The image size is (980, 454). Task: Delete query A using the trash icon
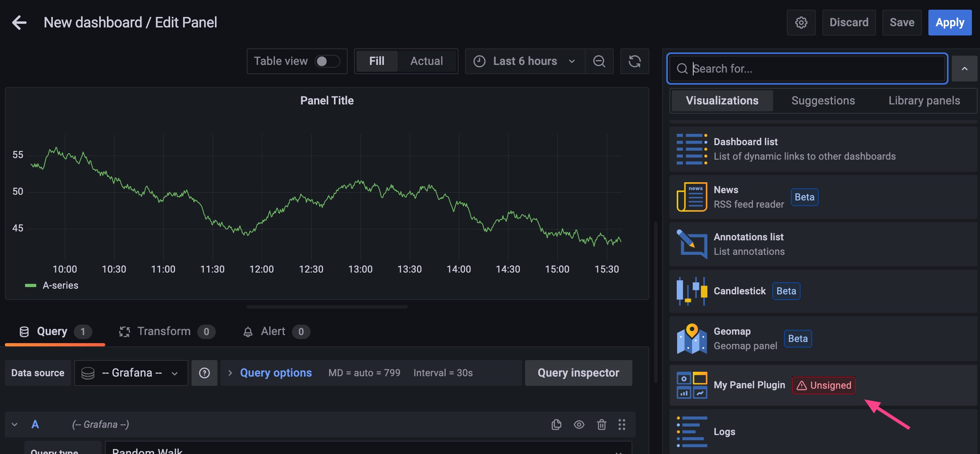[x=601, y=424]
